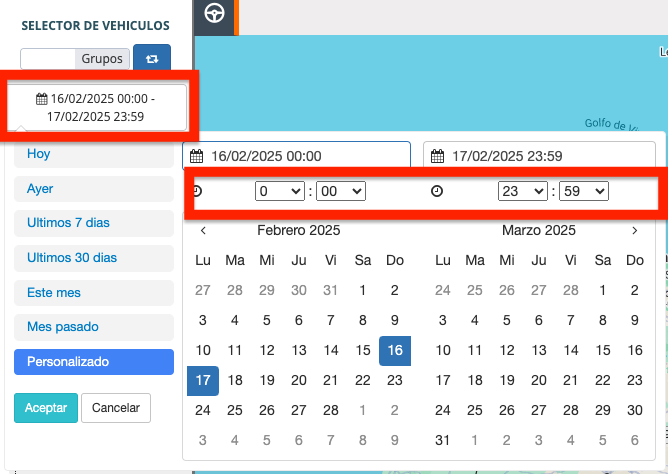Click calendar icon in start date field
The image size is (668, 474).
click(197, 156)
